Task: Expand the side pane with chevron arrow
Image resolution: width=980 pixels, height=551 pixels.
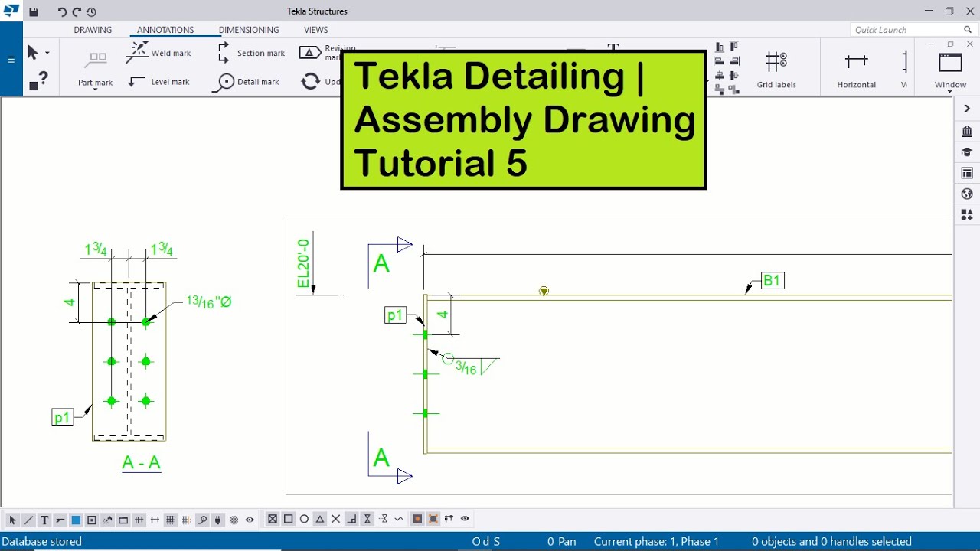Action: (967, 109)
